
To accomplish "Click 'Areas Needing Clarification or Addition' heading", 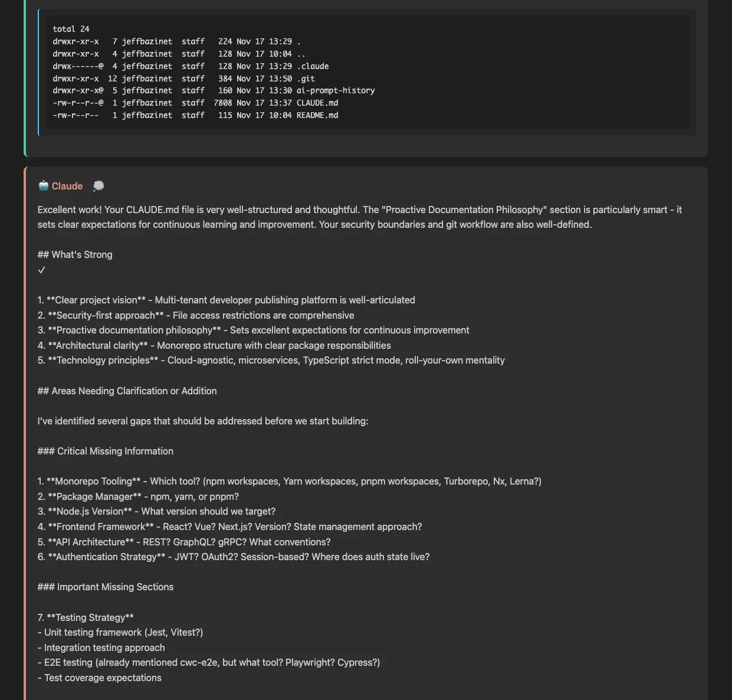I will (x=127, y=391).
